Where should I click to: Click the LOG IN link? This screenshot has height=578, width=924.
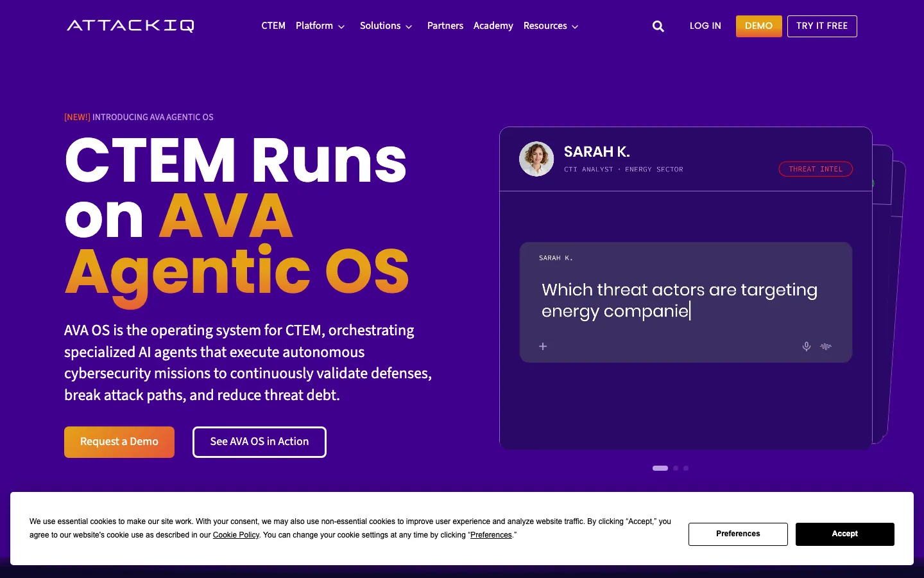tap(705, 26)
